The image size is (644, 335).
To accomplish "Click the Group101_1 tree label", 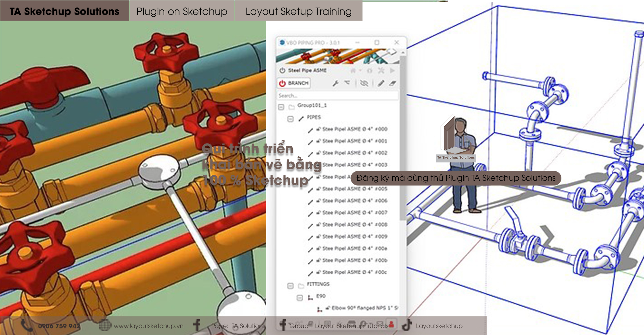I will click(x=312, y=105).
